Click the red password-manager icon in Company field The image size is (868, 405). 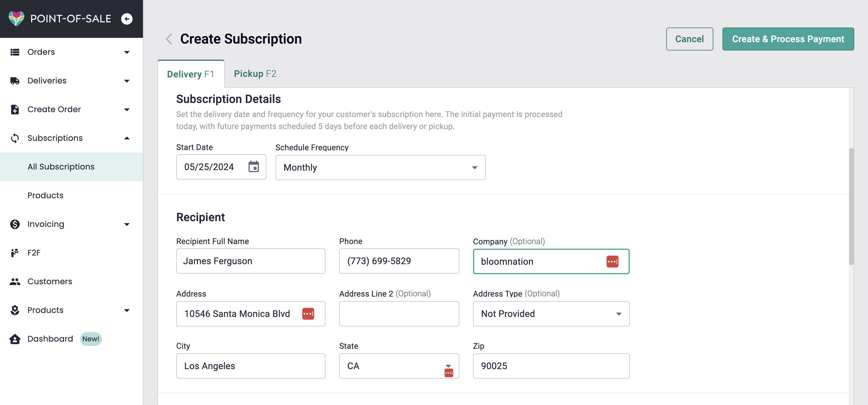click(x=612, y=262)
